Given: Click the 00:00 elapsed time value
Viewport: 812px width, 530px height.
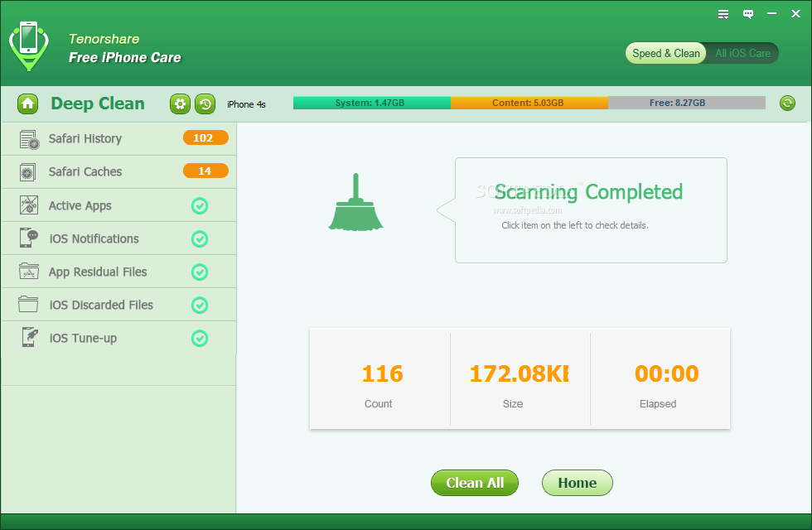Looking at the screenshot, I should (666, 373).
